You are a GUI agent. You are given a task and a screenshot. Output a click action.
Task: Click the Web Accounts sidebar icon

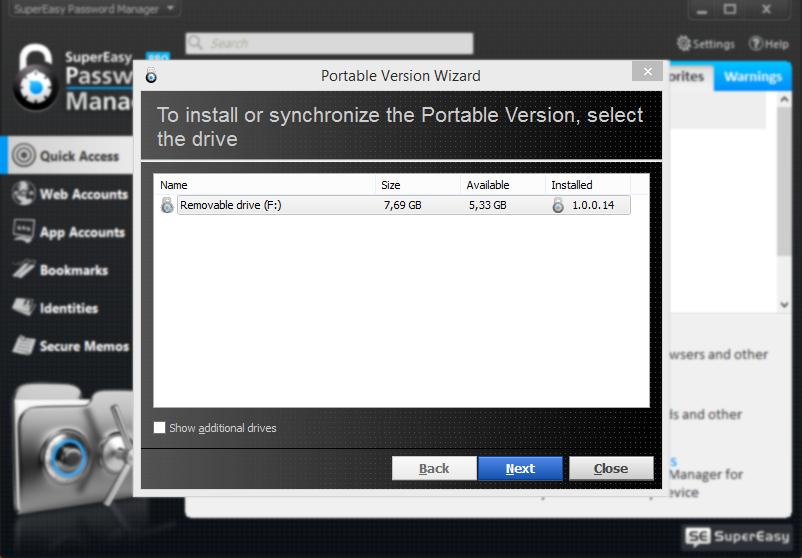pos(24,194)
